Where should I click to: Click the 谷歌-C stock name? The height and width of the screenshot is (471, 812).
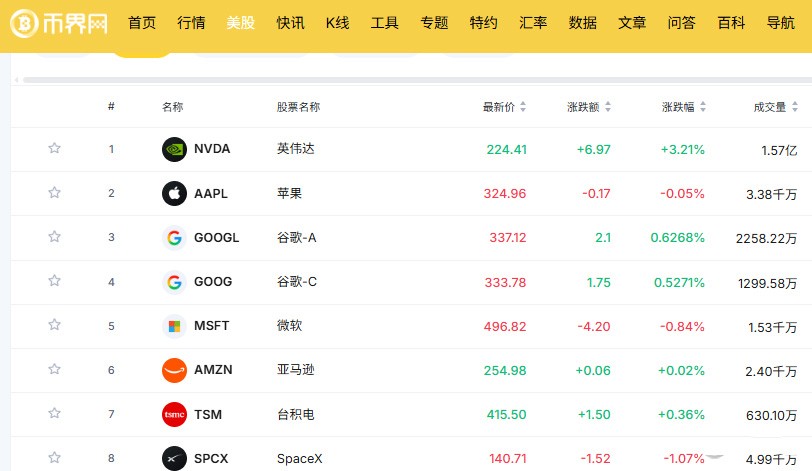pyautogui.click(x=296, y=282)
